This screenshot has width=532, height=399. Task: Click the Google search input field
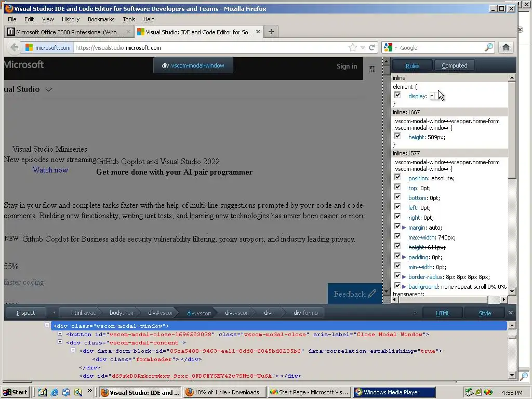[441, 48]
